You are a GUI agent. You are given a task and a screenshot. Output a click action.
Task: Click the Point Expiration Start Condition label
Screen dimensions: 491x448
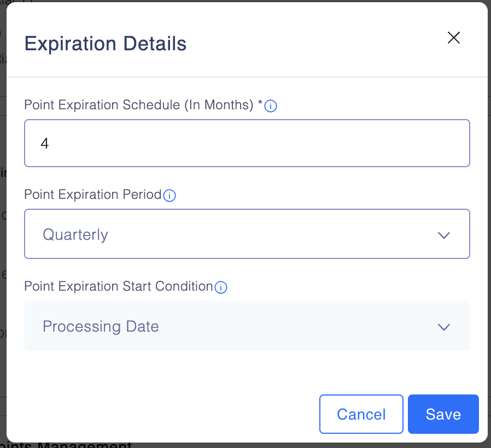point(119,286)
